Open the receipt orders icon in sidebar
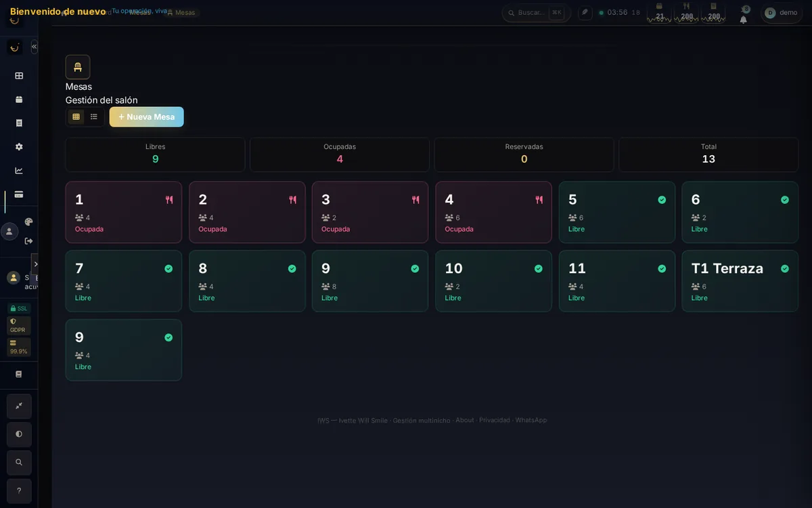Image resolution: width=812 pixels, height=508 pixels. pyautogui.click(x=19, y=123)
